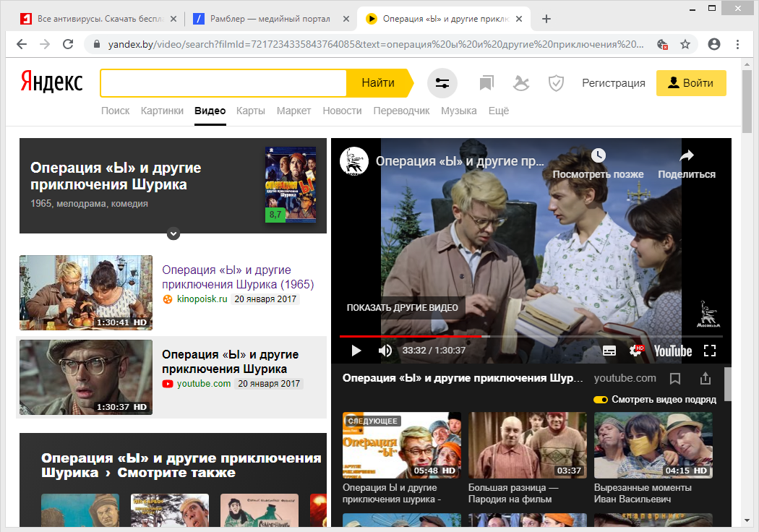Click the Yandex logo

click(51, 82)
